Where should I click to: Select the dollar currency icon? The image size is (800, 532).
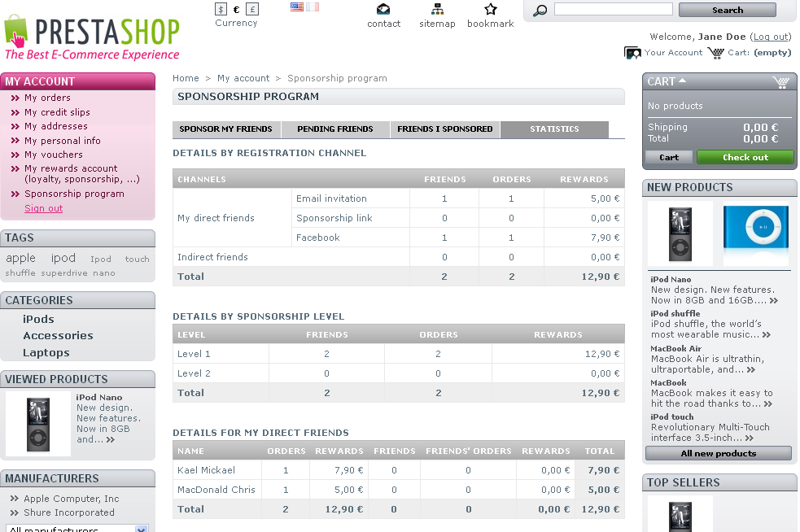[221, 9]
